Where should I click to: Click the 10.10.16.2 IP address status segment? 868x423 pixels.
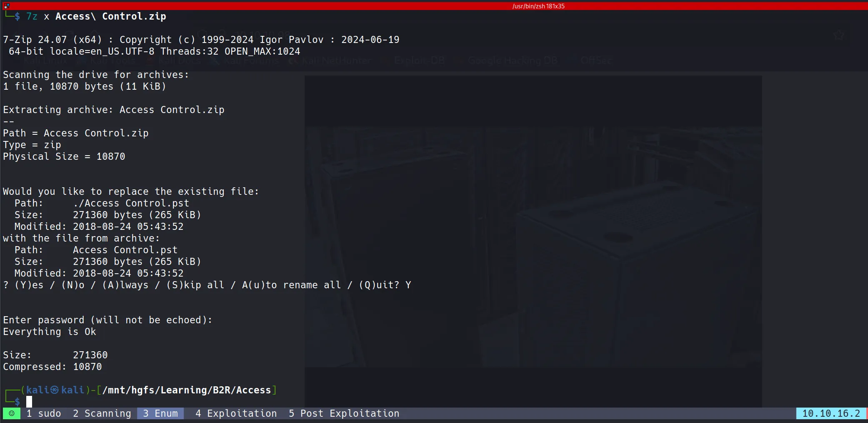point(831,413)
